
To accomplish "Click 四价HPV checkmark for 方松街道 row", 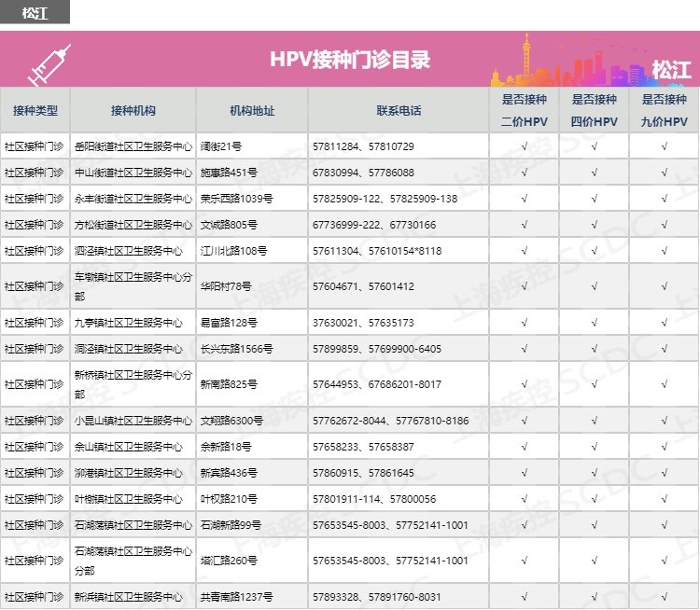I will click(595, 225).
